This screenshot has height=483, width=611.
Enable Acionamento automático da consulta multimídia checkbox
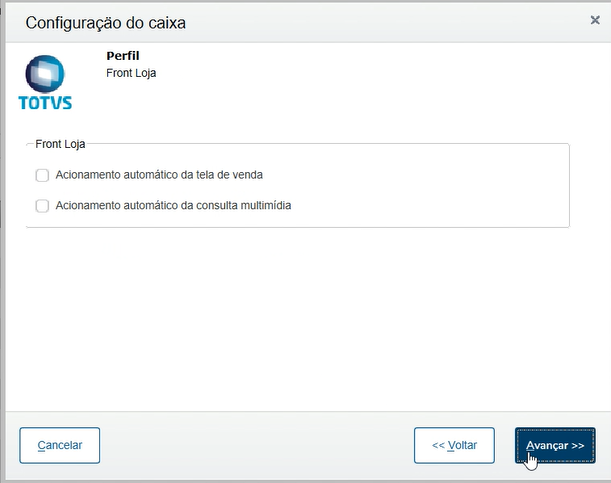click(x=42, y=206)
